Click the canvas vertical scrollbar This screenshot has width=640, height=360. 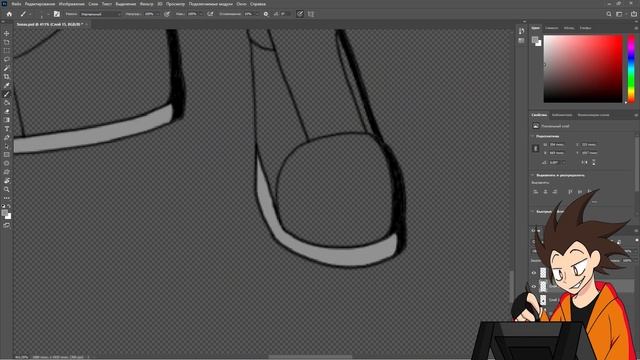pyautogui.click(x=511, y=286)
